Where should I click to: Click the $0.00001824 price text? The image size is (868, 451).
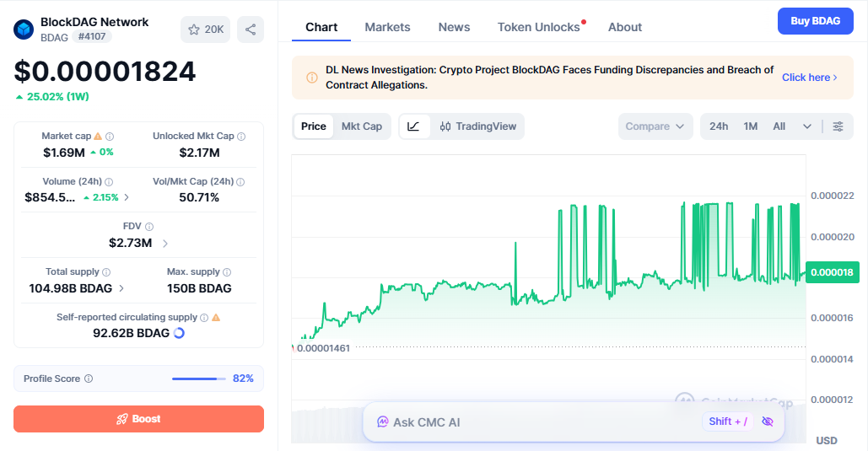pyautogui.click(x=105, y=72)
